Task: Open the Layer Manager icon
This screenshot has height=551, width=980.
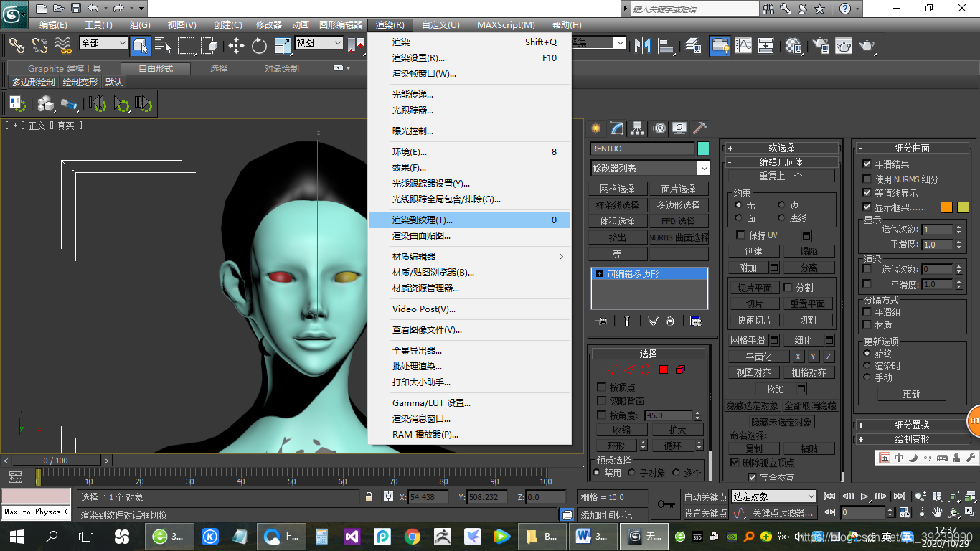Action: click(693, 46)
